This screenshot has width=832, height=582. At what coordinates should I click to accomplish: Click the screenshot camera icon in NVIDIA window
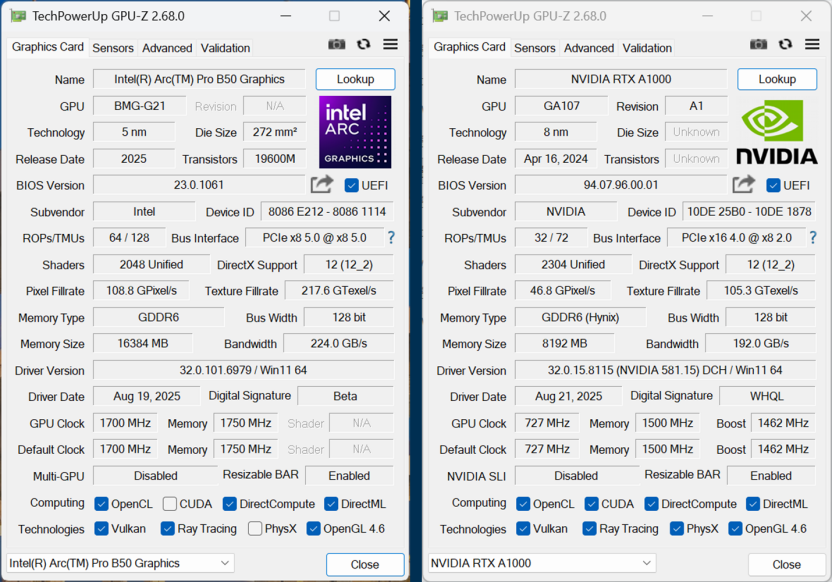pyautogui.click(x=759, y=45)
